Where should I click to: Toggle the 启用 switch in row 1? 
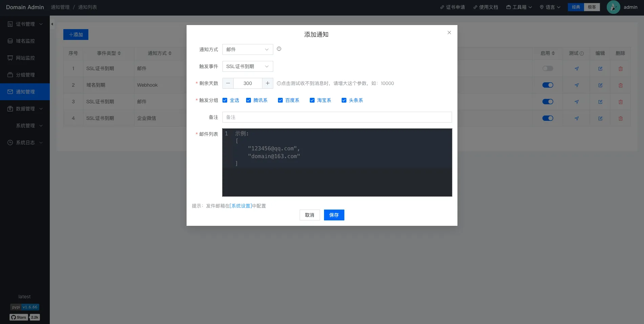(x=548, y=68)
